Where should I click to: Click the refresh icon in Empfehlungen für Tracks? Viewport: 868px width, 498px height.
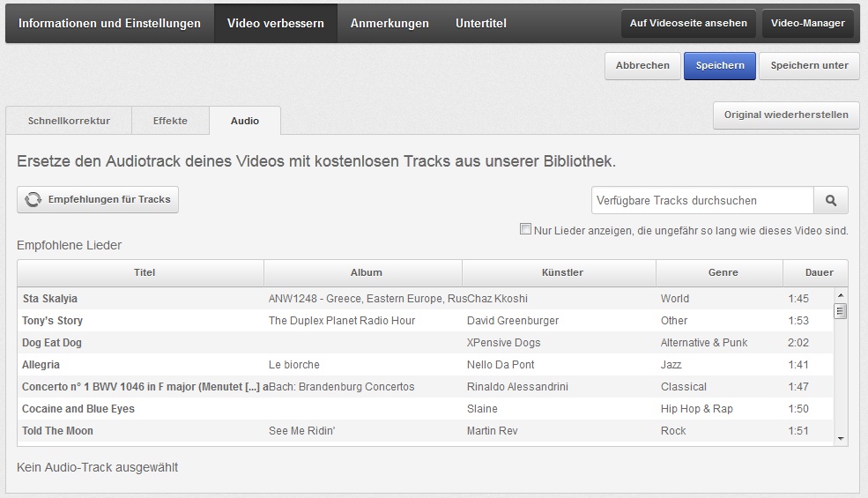pos(33,200)
